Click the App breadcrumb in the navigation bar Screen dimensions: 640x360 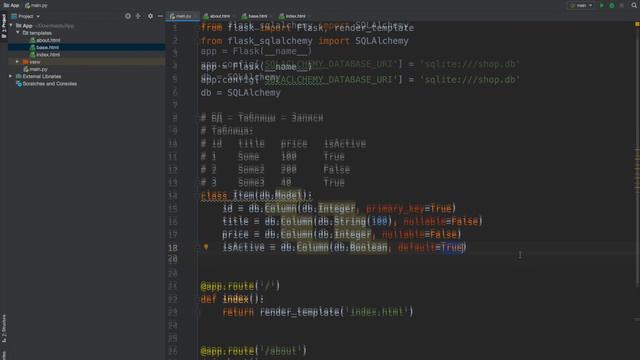pos(12,5)
